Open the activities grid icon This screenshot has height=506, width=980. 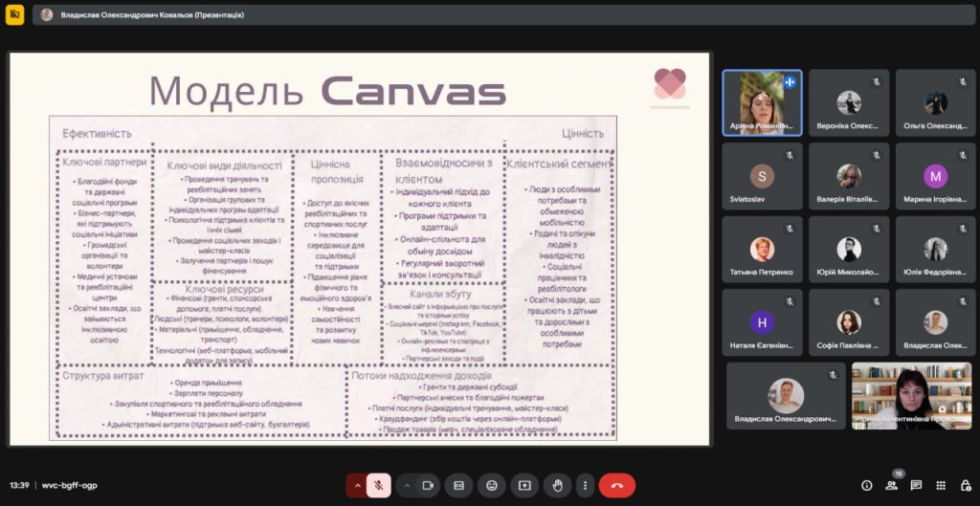[x=941, y=485]
